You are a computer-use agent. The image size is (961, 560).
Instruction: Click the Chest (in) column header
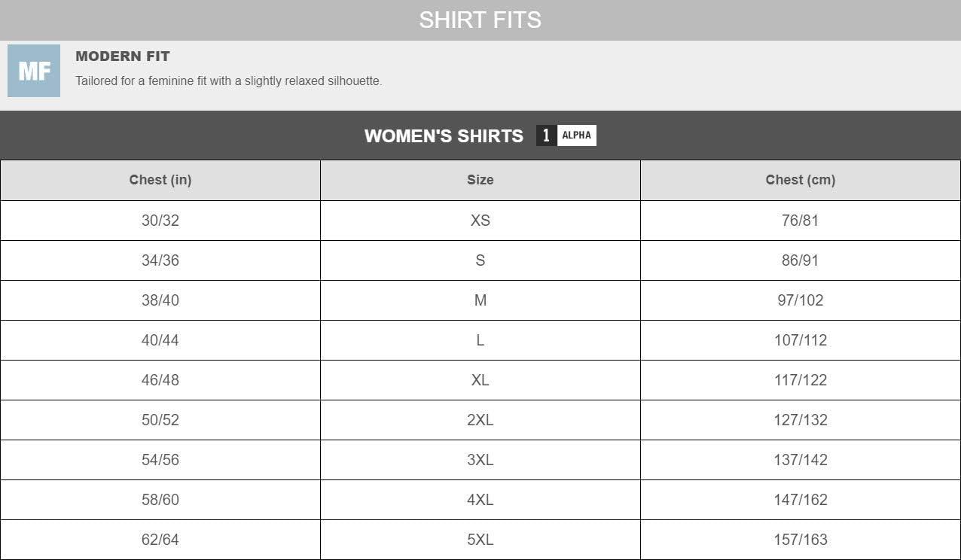coord(160,180)
